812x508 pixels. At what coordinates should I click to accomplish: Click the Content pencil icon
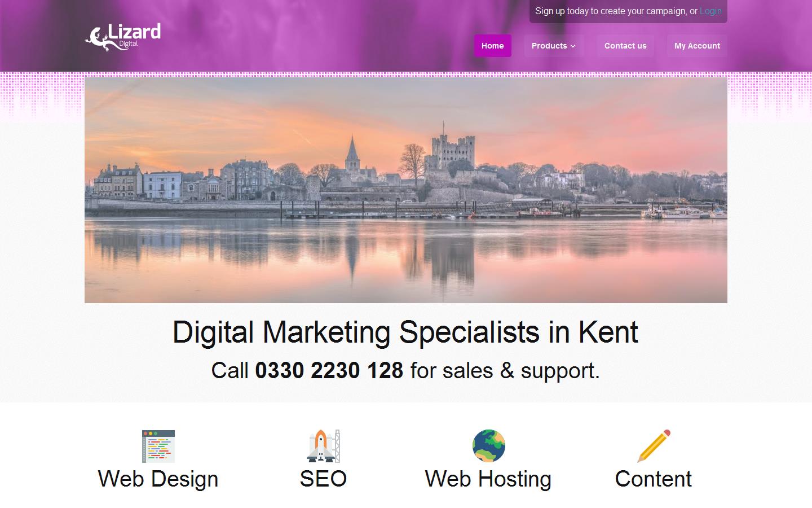(x=654, y=446)
